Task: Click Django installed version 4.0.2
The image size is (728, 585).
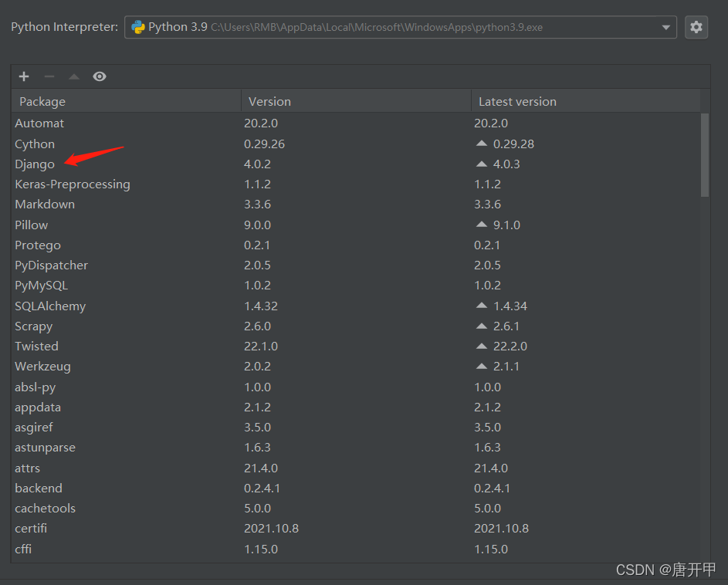Action: tap(258, 164)
